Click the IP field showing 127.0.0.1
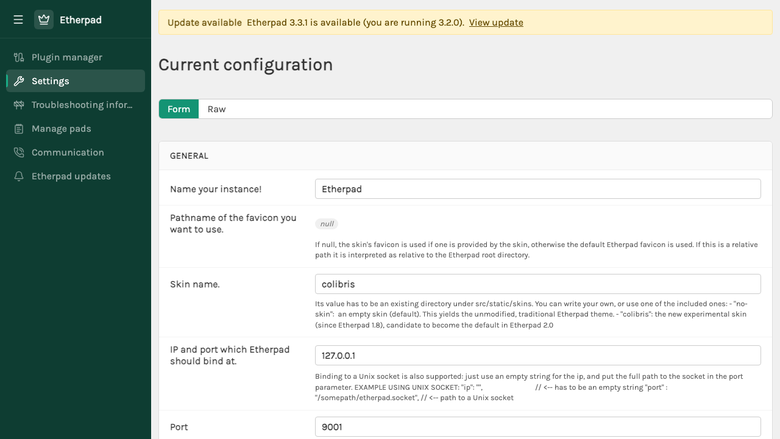The height and width of the screenshot is (439, 780). pos(538,355)
